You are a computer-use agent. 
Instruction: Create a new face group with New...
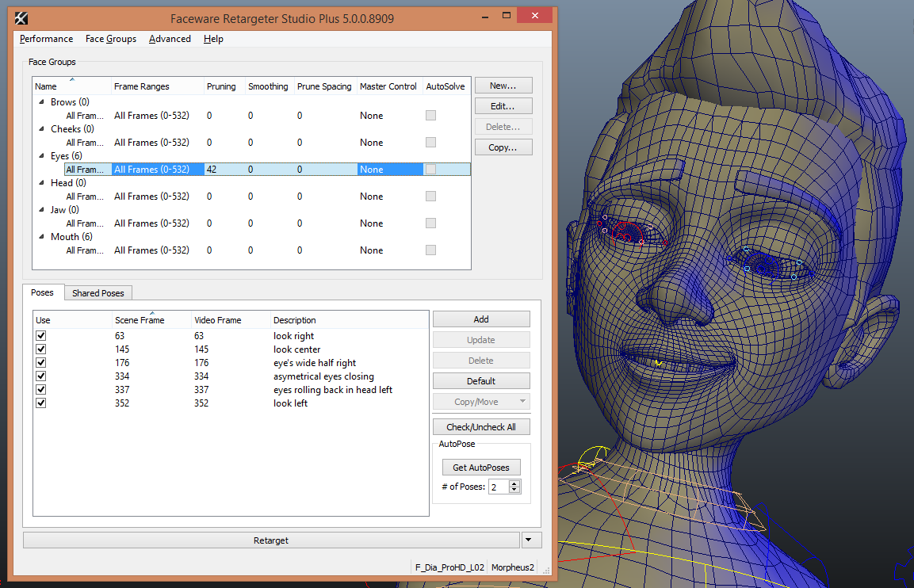[x=503, y=85]
